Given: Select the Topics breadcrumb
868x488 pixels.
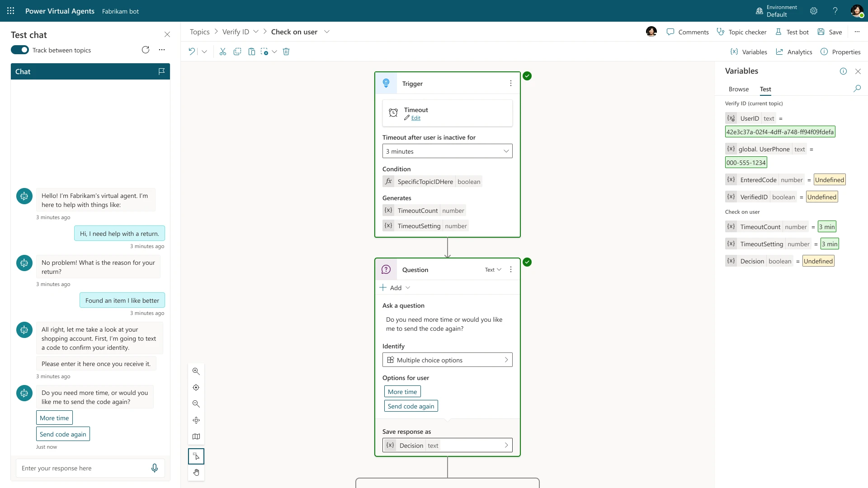Looking at the screenshot, I should (x=199, y=32).
